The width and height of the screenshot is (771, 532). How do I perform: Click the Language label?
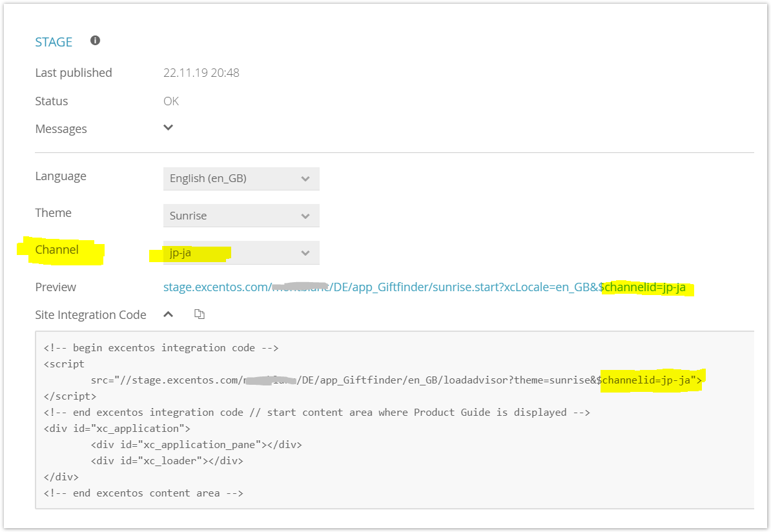coord(61,176)
